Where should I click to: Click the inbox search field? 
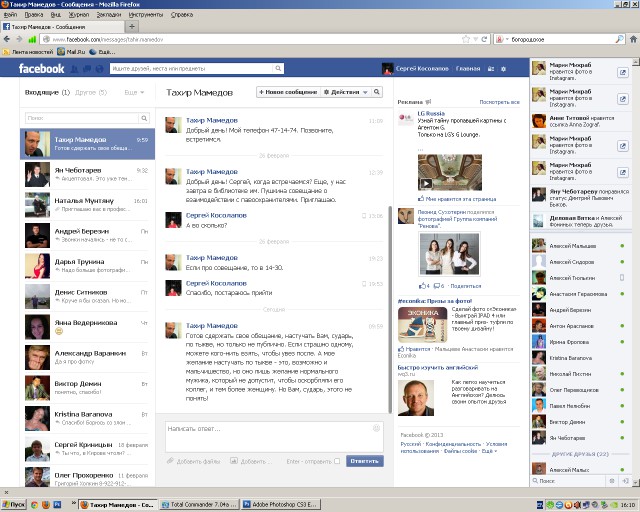[82, 118]
